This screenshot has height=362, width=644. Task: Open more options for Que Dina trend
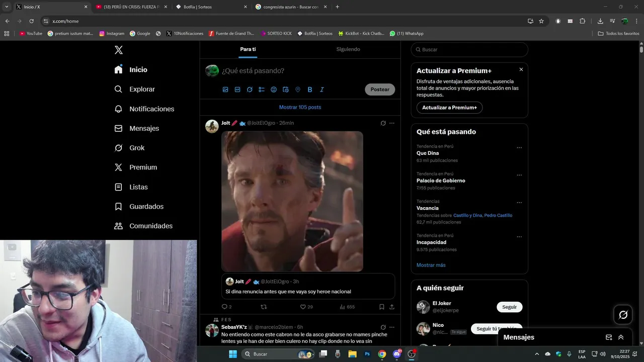519,148
